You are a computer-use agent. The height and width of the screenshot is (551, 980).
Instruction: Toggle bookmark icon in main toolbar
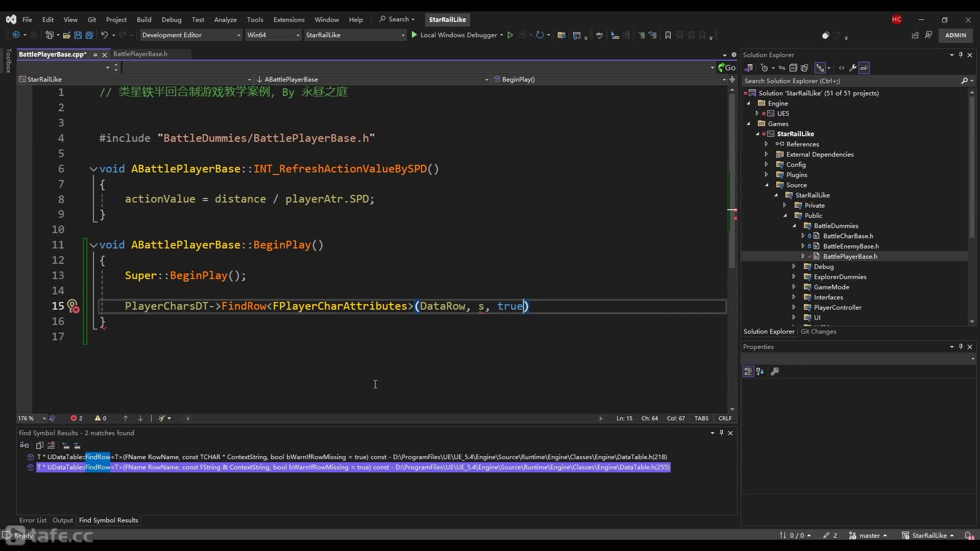click(668, 35)
